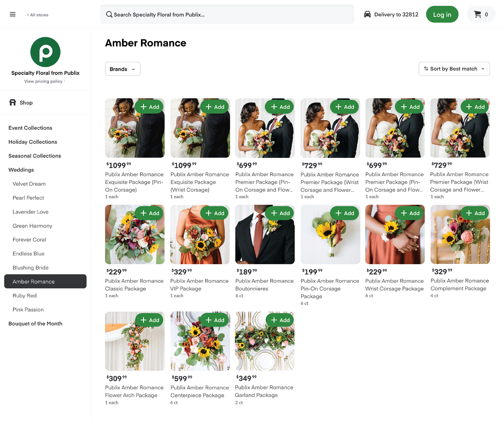The image size is (504, 429).
Task: Open Publix Amber Romance Wrist Corsage Package title
Action: [x=394, y=285]
